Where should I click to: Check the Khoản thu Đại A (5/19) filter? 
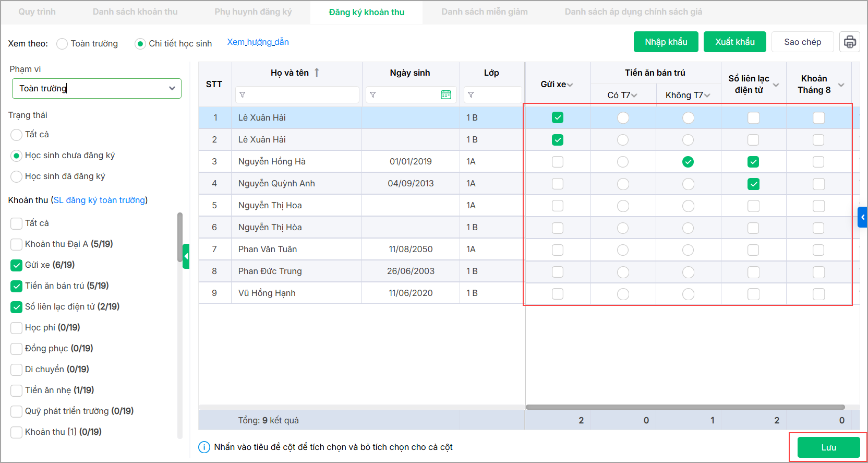coord(17,244)
